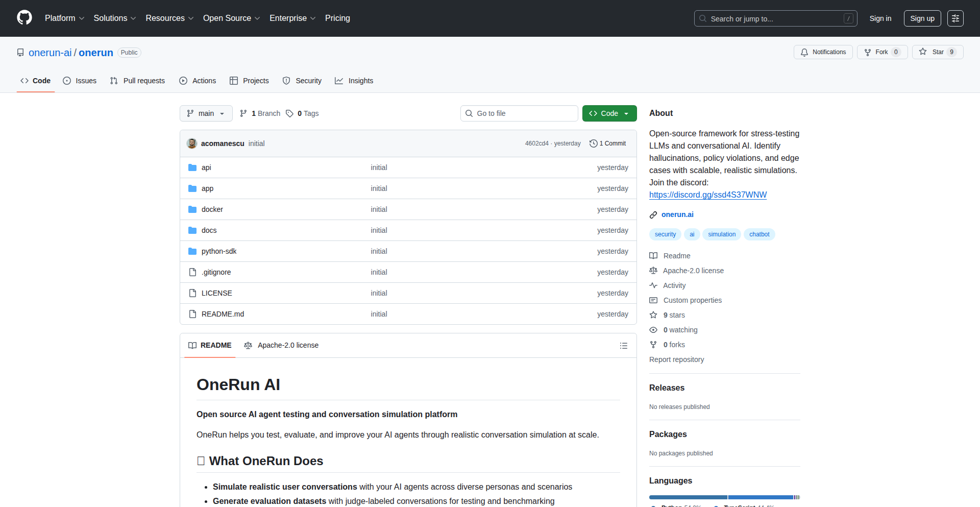Click the GitHub logo icon
This screenshot has height=507, width=980.
pos(24,18)
